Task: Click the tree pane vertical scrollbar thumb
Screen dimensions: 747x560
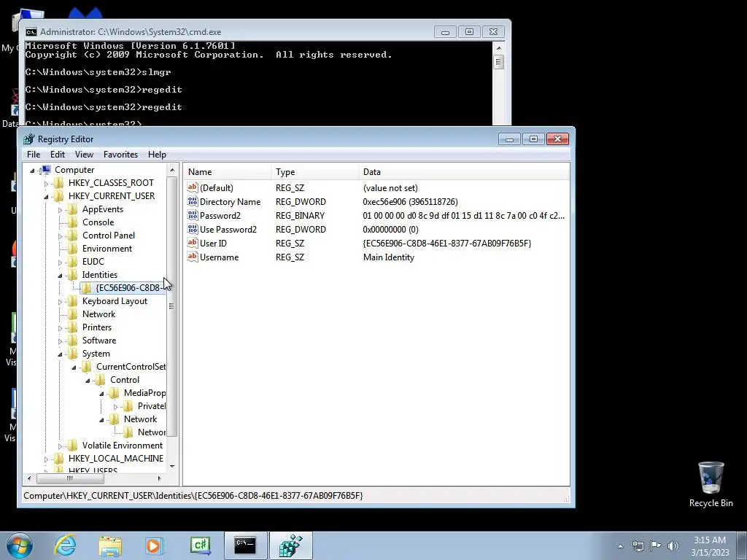Action: click(x=172, y=306)
